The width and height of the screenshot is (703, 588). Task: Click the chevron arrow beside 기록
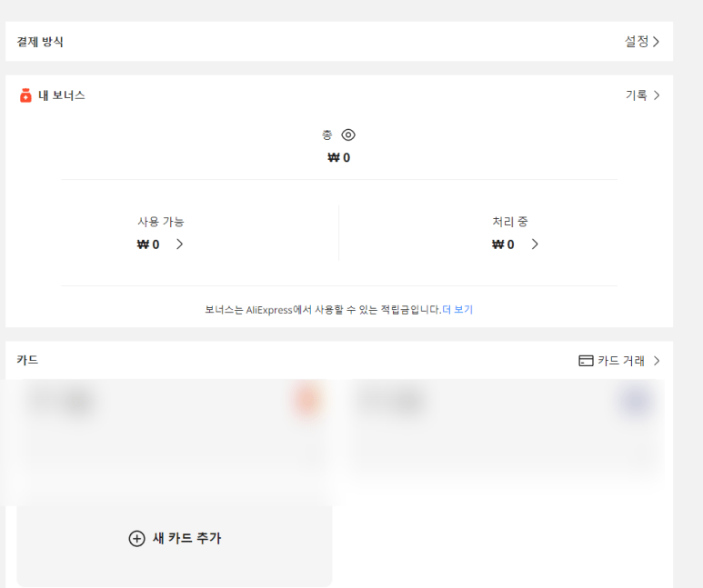click(x=657, y=95)
